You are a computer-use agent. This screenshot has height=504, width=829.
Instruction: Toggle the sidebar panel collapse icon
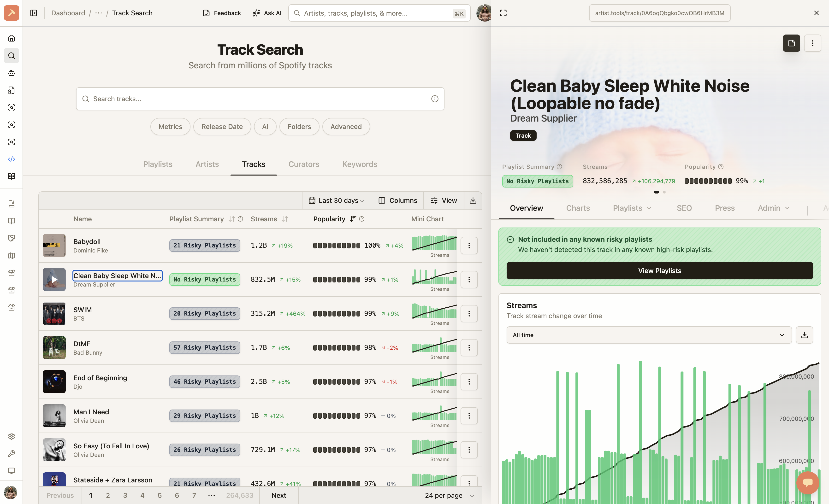point(34,13)
